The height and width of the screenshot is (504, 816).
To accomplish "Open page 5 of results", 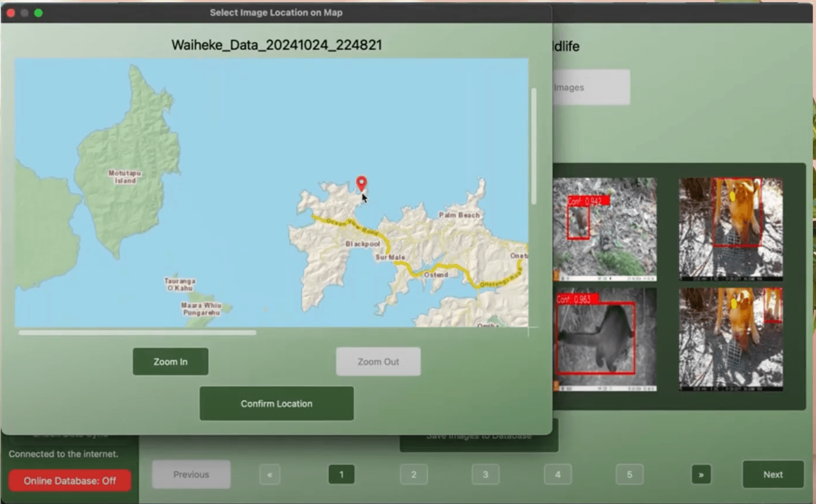I will click(629, 474).
